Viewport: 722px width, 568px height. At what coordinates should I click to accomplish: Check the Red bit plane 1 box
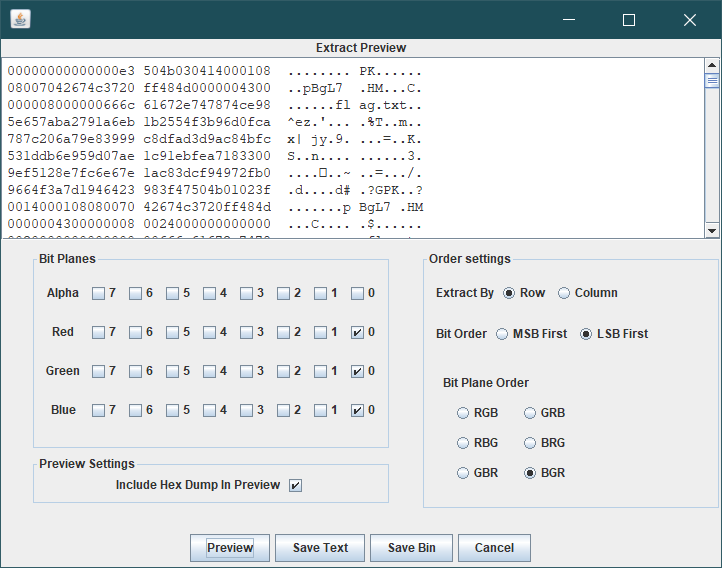point(320,332)
